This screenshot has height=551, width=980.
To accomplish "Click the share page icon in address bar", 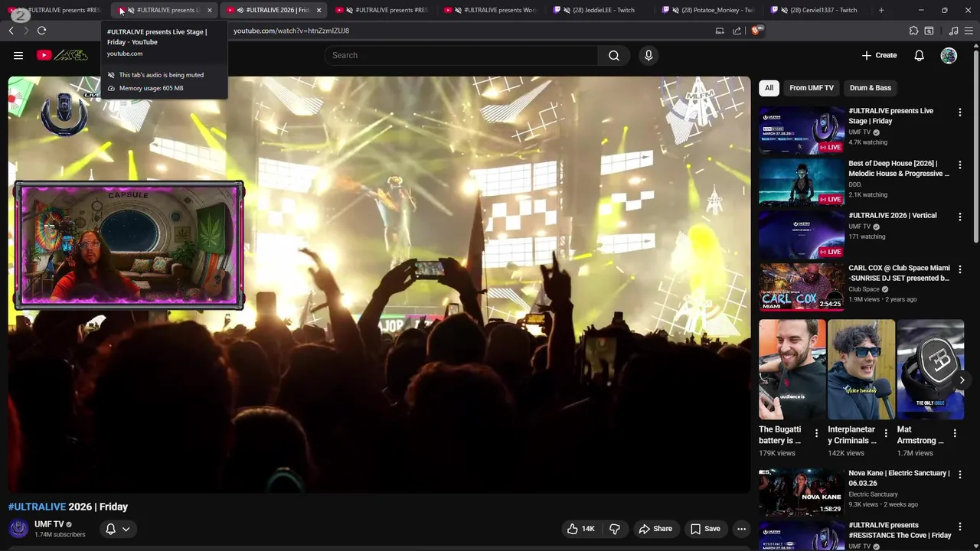I will pos(737,31).
